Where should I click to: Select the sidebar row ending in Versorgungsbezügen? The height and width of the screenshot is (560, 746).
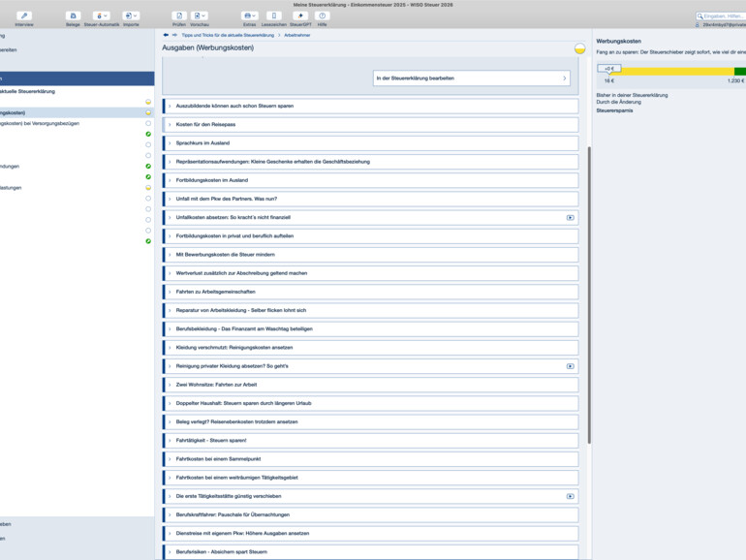pos(78,123)
